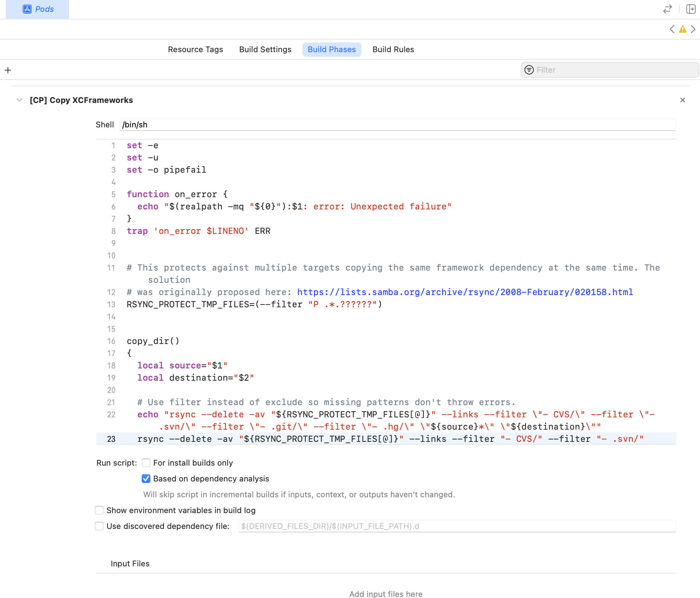Delete the Copy XCFrameworks phase
Screen dimensions: 700x598
tap(682, 100)
